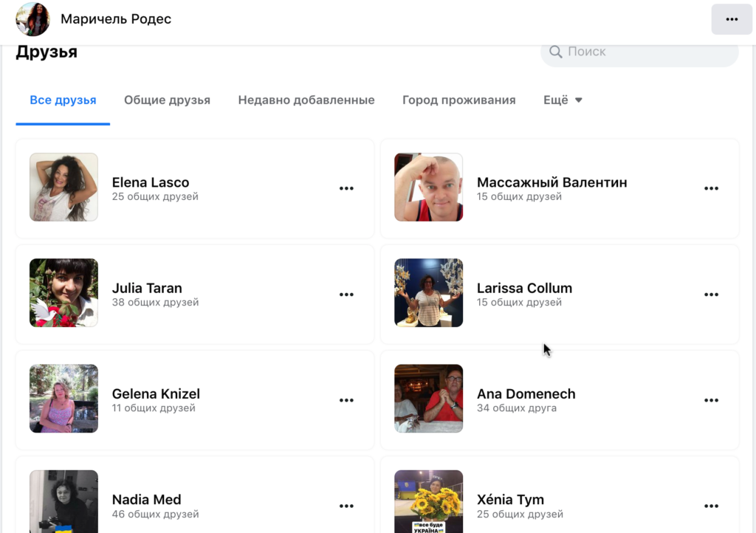Switch to Общие друзья tab
756x533 pixels.
[167, 100]
